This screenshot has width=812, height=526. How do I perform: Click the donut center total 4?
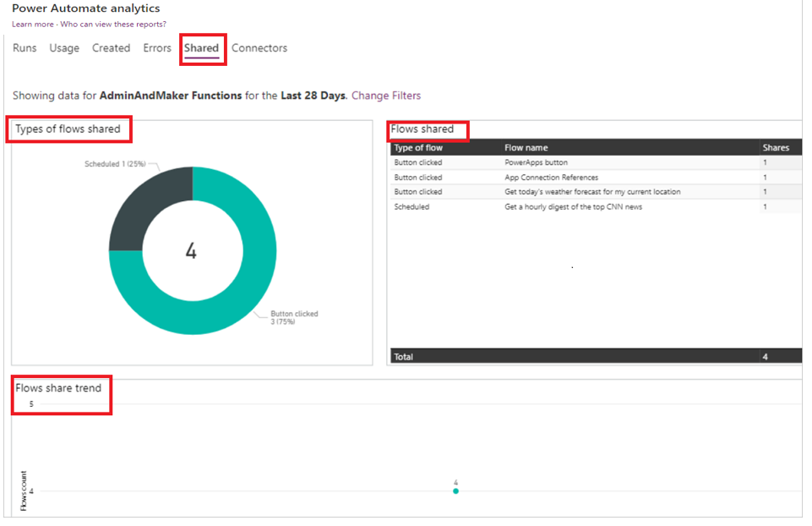click(191, 251)
